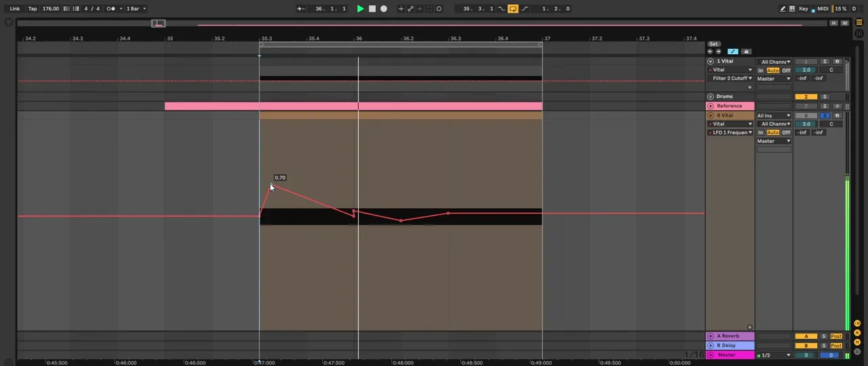Open the LFO 1 Frequency parameter dropdown
Screen dimensions: 868x366
click(x=731, y=132)
